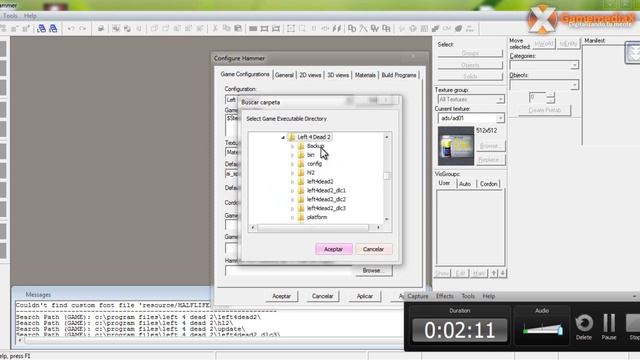Image resolution: width=640 pixels, height=360 pixels.
Task: Click Aceptar at bottom of Configure Hammer
Action: 281,296
